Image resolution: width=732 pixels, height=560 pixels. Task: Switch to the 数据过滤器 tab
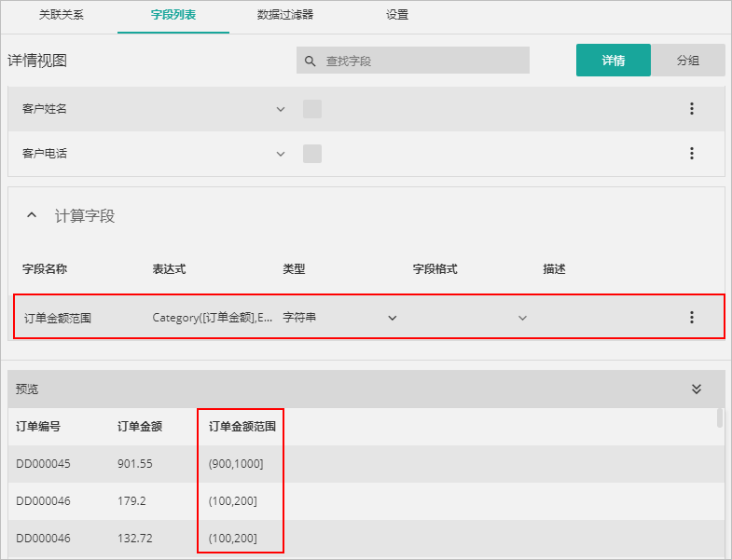coord(285,16)
